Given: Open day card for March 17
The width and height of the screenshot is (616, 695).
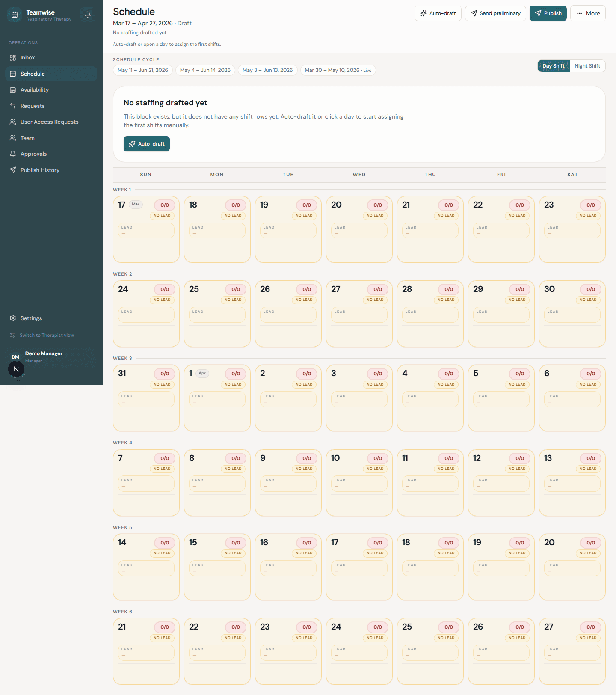Looking at the screenshot, I should pyautogui.click(x=146, y=229).
